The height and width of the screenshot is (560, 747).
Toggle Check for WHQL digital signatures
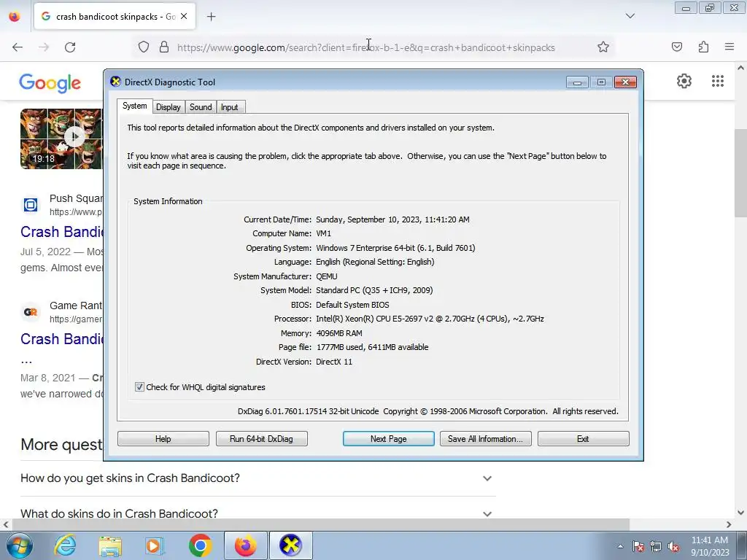(x=139, y=387)
